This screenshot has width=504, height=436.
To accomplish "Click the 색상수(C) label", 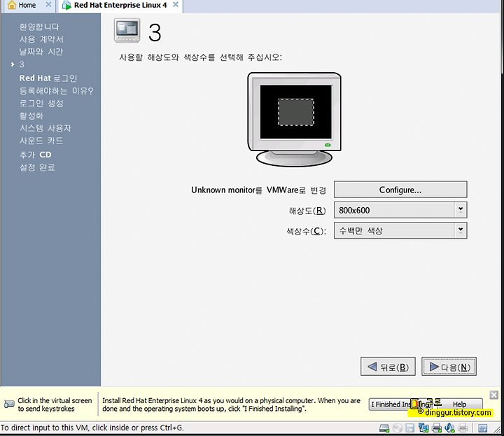I will pos(307,231).
